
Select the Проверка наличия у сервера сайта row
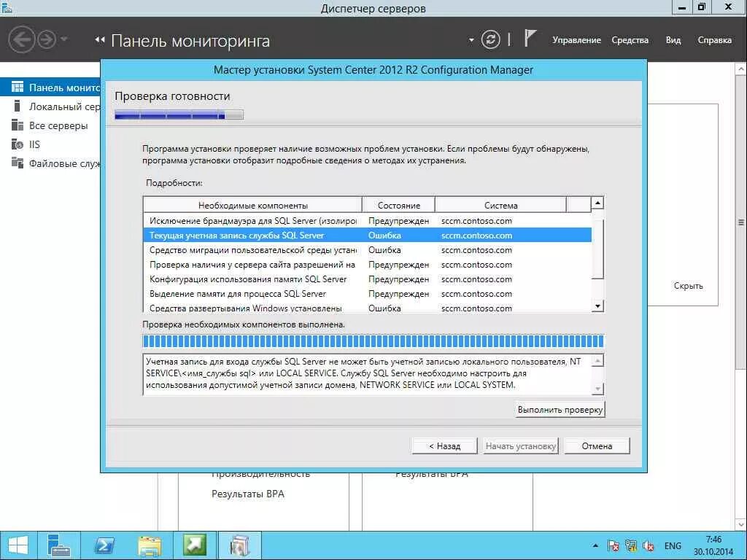[x=368, y=265]
